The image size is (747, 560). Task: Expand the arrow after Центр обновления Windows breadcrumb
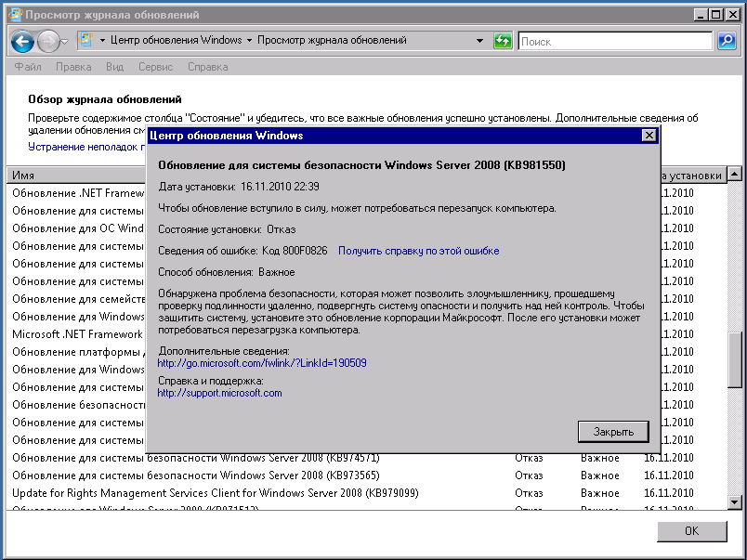(249, 41)
